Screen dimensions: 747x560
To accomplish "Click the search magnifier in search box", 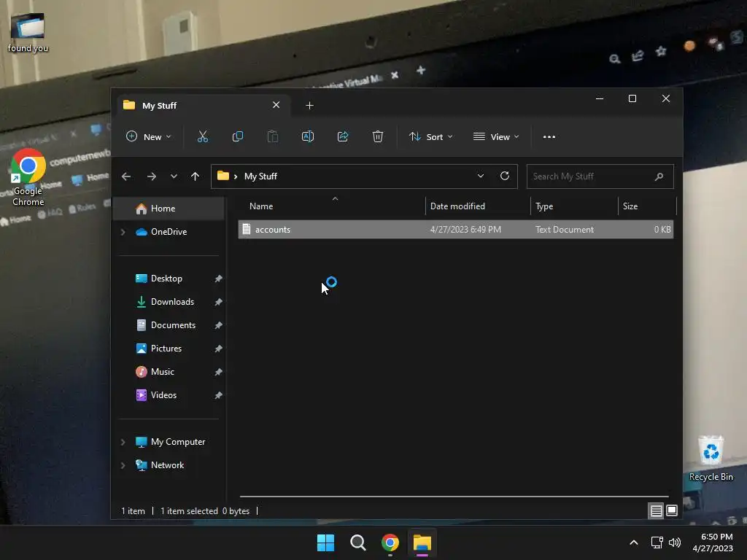I will pyautogui.click(x=659, y=176).
